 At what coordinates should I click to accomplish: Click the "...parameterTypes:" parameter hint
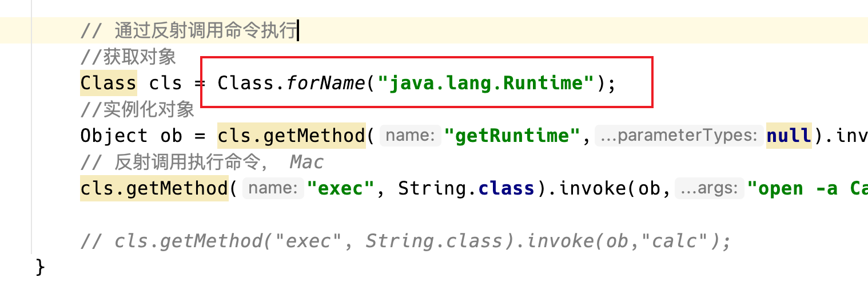pyautogui.click(x=679, y=136)
